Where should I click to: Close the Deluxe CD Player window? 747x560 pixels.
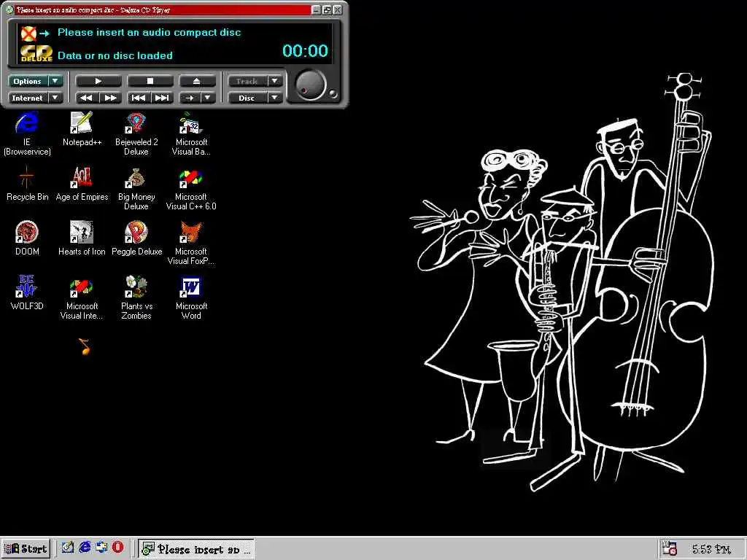coord(337,9)
